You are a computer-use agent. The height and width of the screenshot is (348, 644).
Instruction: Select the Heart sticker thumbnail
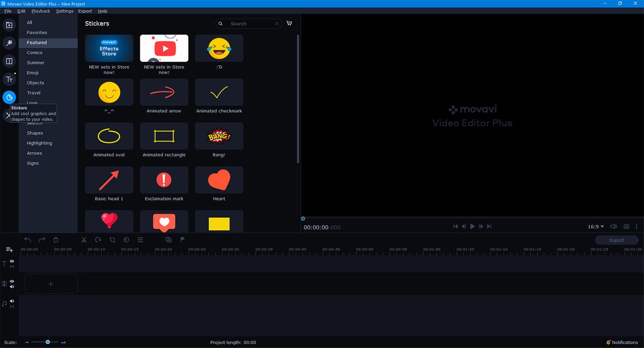[x=219, y=180]
